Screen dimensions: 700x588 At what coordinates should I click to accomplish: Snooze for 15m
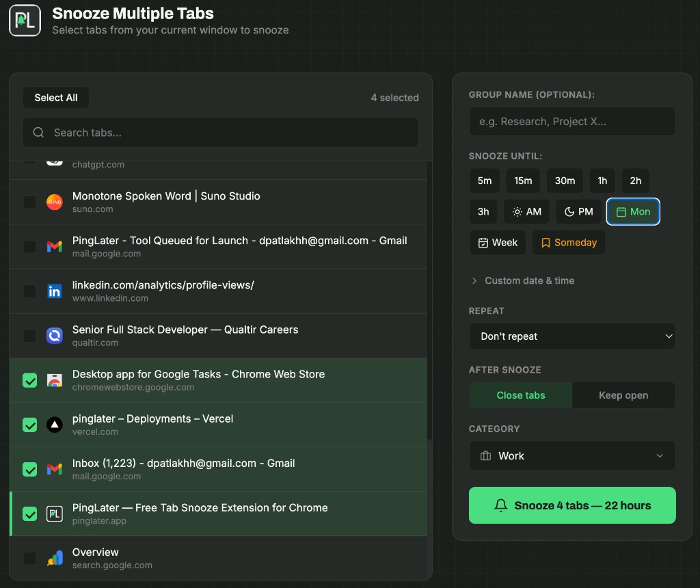523,181
